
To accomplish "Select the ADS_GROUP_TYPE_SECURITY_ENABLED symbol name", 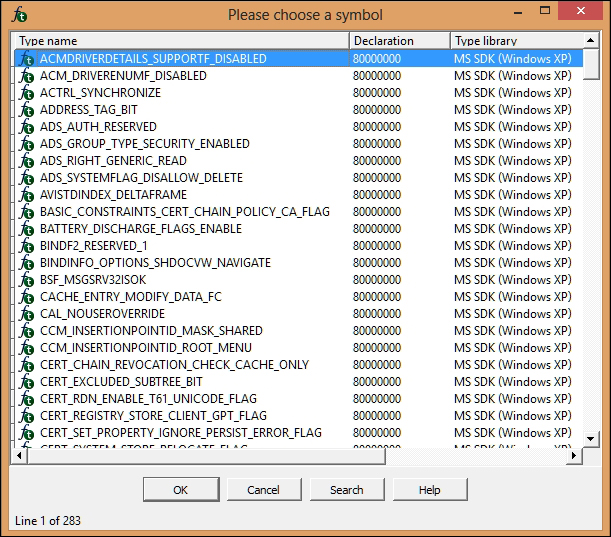I will point(145,144).
